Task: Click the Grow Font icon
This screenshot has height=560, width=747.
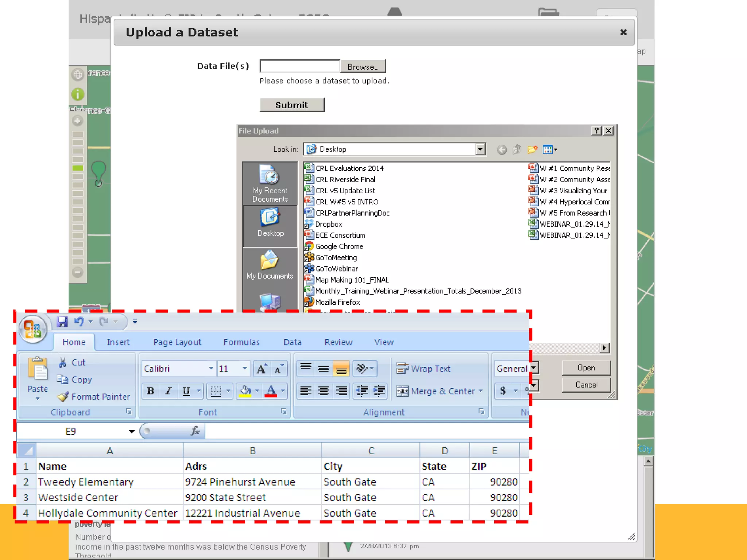Action: click(261, 369)
